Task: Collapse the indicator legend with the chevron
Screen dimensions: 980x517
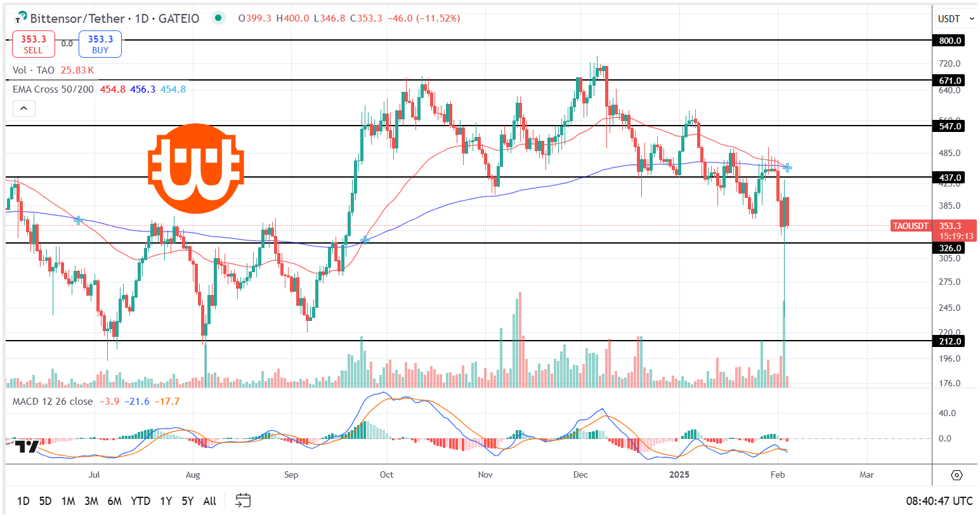Action: click(x=24, y=108)
